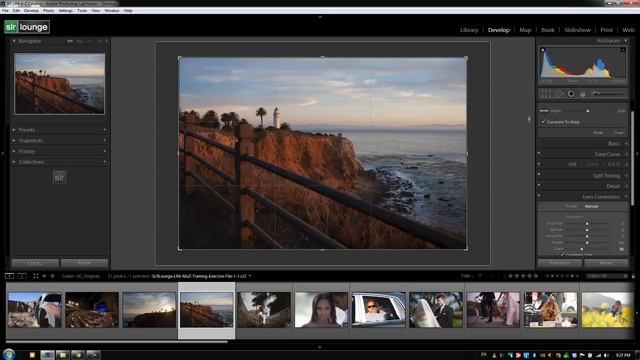The height and width of the screenshot is (360, 640).
Task: Collapse the Navigator panel
Action: click(14, 41)
